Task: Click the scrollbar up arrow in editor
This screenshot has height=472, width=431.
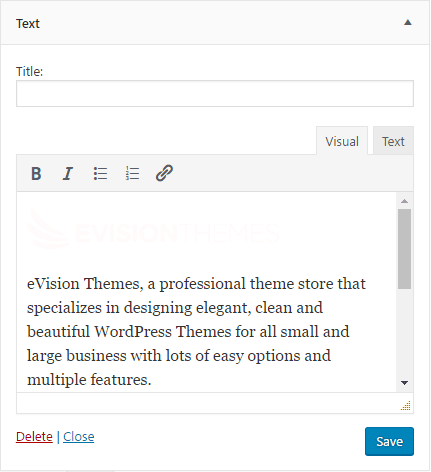Action: [404, 201]
